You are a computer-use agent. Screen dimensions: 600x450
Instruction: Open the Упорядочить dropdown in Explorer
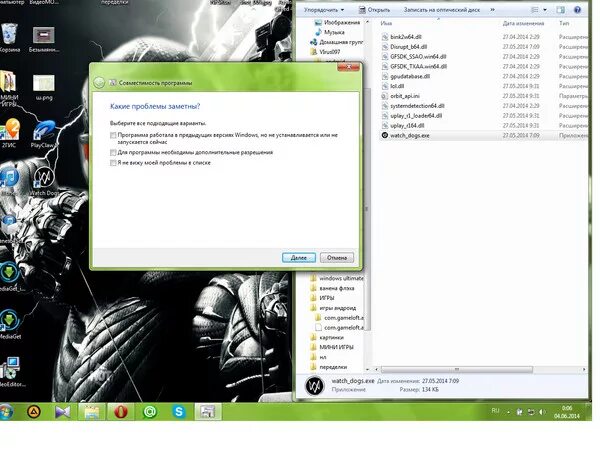[x=324, y=10]
